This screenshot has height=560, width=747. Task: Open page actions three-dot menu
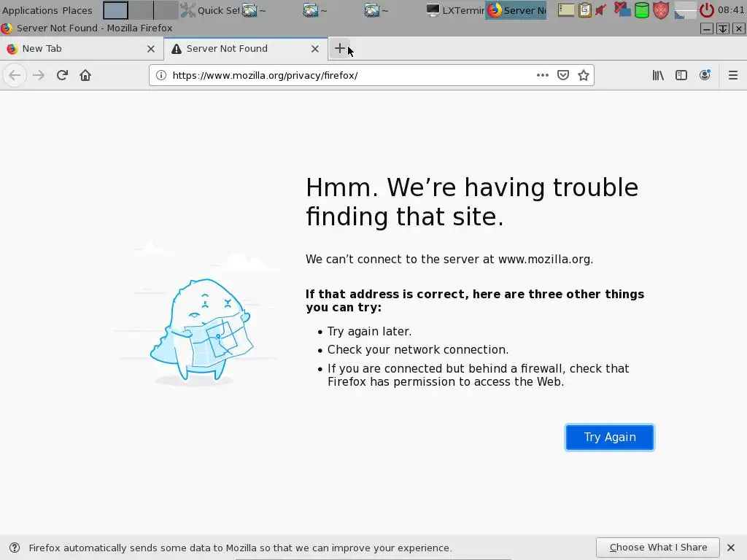click(542, 75)
